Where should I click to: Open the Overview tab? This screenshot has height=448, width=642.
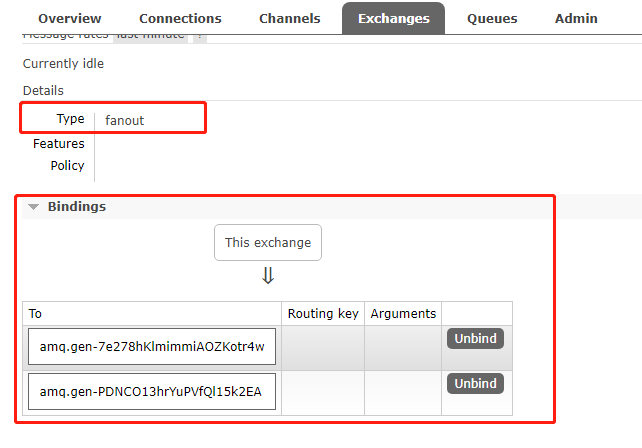click(x=70, y=18)
